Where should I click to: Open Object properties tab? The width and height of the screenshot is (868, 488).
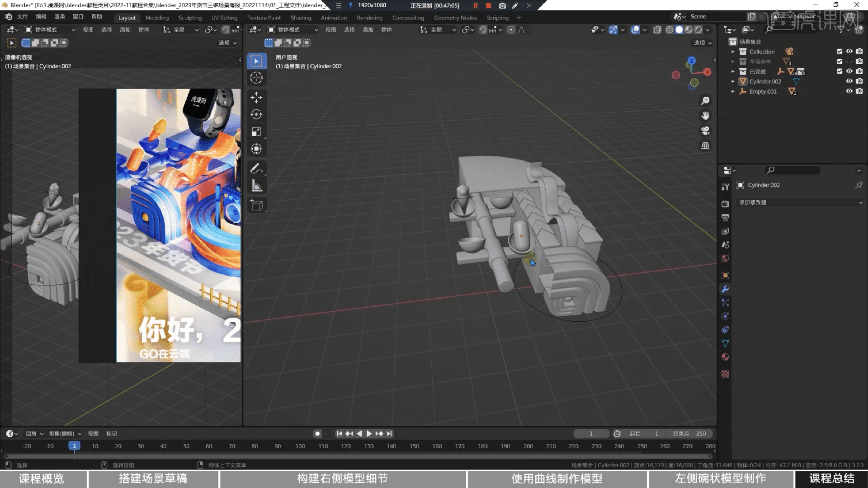click(x=725, y=275)
